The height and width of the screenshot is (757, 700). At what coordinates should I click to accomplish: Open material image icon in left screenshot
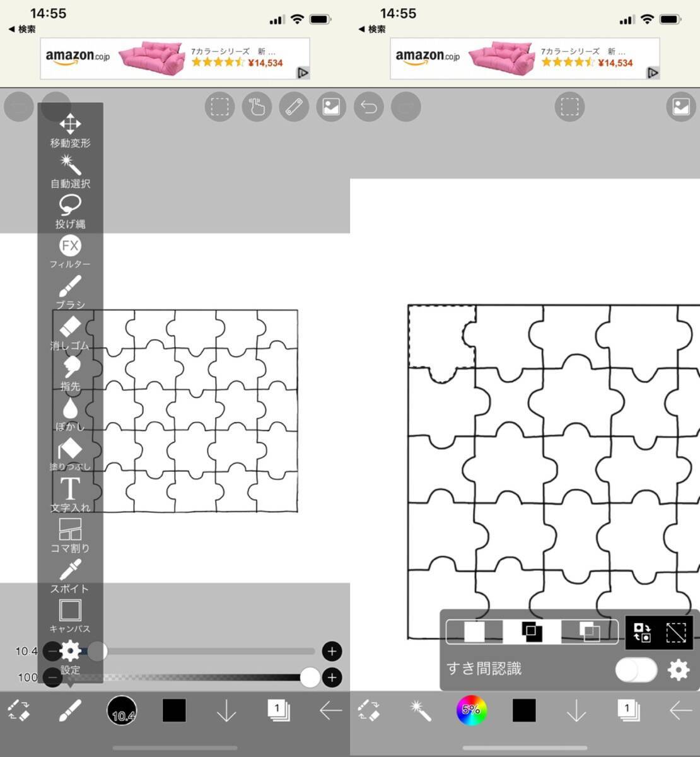click(x=331, y=107)
